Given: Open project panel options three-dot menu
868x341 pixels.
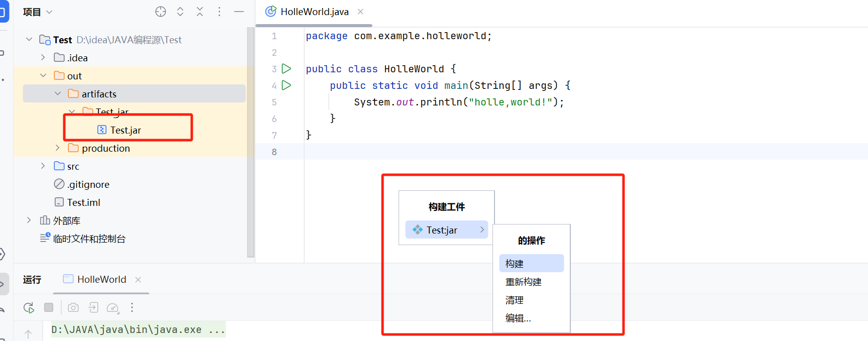Looking at the screenshot, I should point(219,12).
